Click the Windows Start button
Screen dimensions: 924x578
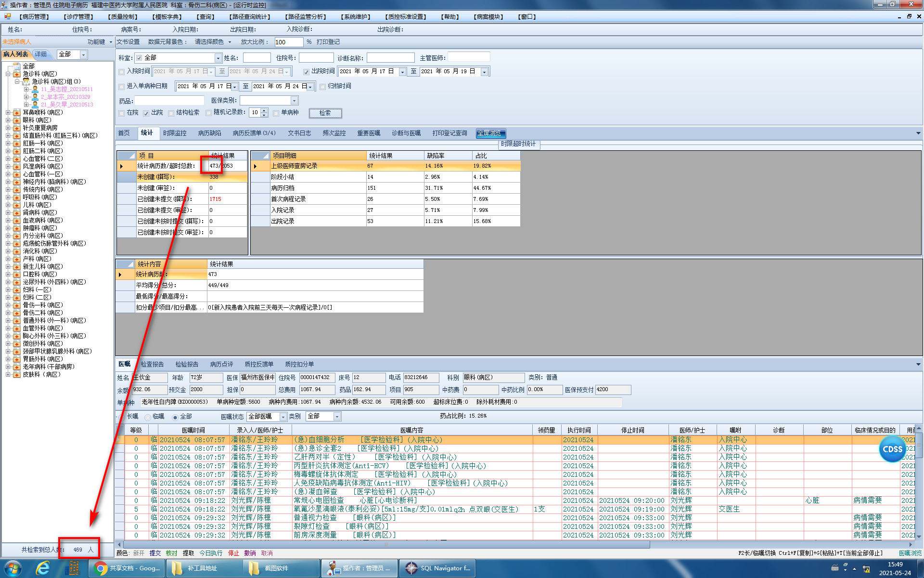pyautogui.click(x=13, y=568)
